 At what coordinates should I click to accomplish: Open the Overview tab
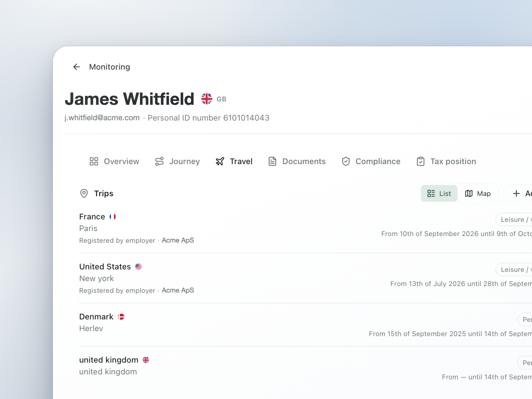[x=114, y=161]
